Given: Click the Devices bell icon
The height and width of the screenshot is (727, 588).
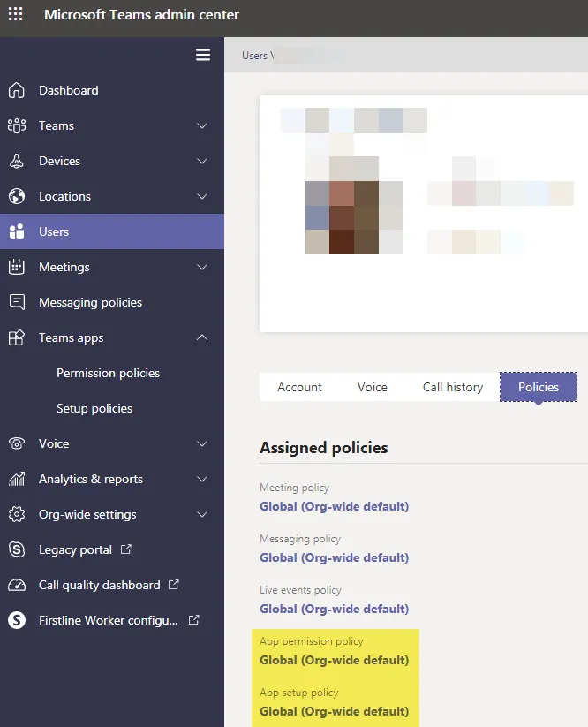Looking at the screenshot, I should [17, 161].
